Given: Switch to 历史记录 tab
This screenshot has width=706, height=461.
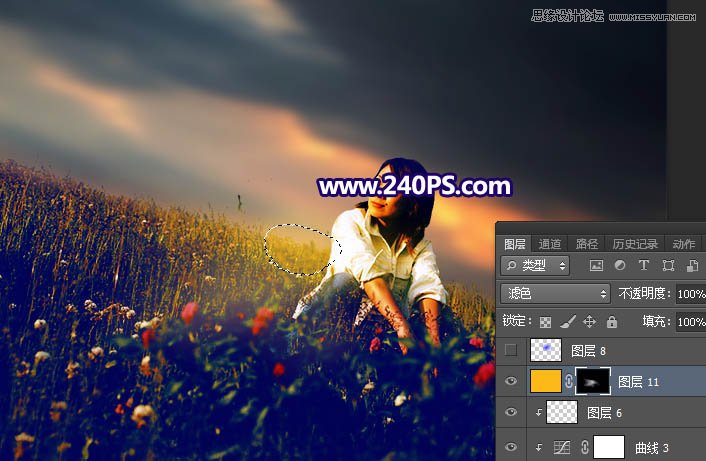Looking at the screenshot, I should click(x=635, y=244).
